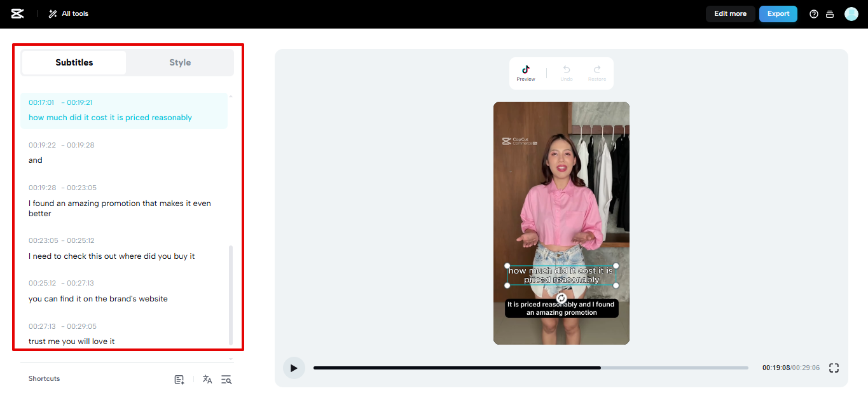Click the Undo icon in the preview toolbar
The height and width of the screenshot is (407, 868).
(566, 70)
